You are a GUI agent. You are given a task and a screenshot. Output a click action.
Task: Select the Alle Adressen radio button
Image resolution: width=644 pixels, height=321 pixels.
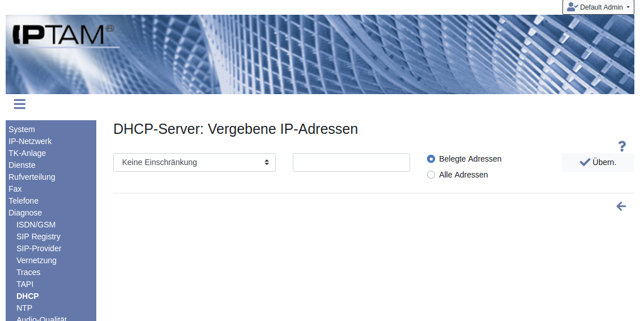[x=431, y=175]
